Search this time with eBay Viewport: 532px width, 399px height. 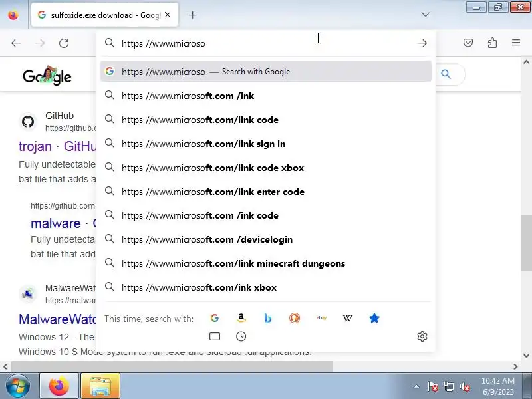tap(321, 319)
